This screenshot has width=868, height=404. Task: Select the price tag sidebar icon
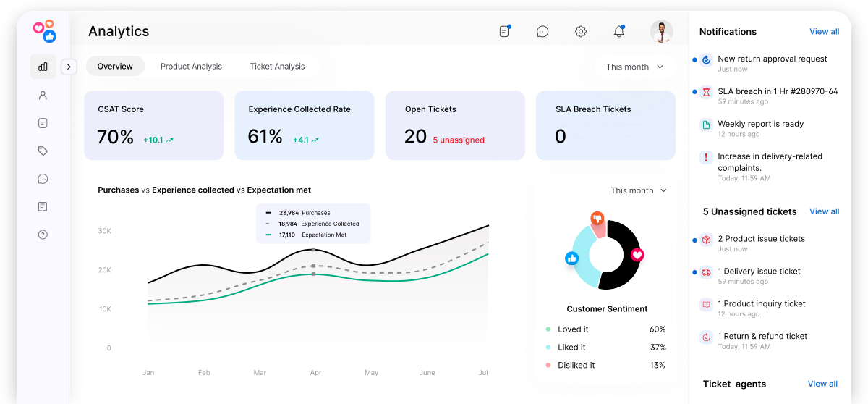43,151
